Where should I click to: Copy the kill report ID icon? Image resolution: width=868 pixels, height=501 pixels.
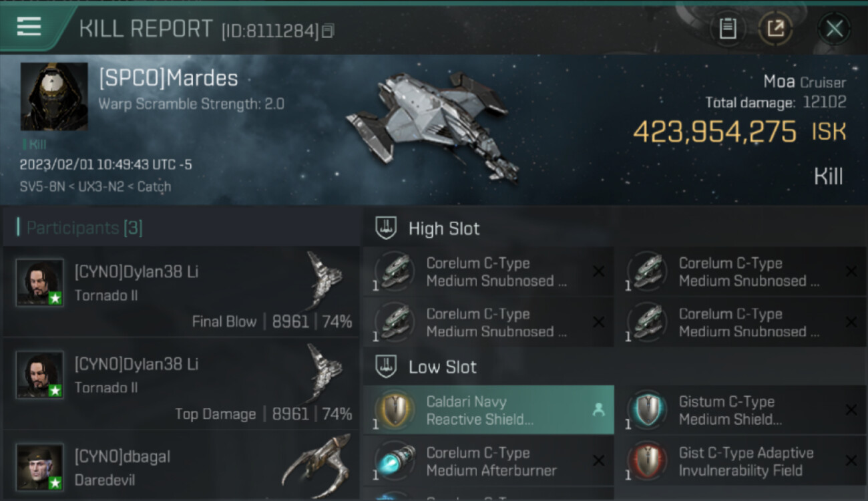pyautogui.click(x=327, y=31)
